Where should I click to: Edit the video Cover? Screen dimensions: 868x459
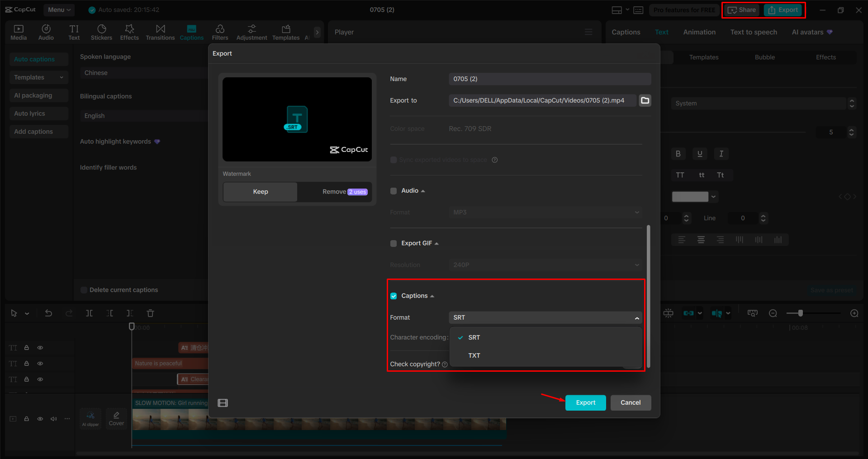[x=116, y=418]
